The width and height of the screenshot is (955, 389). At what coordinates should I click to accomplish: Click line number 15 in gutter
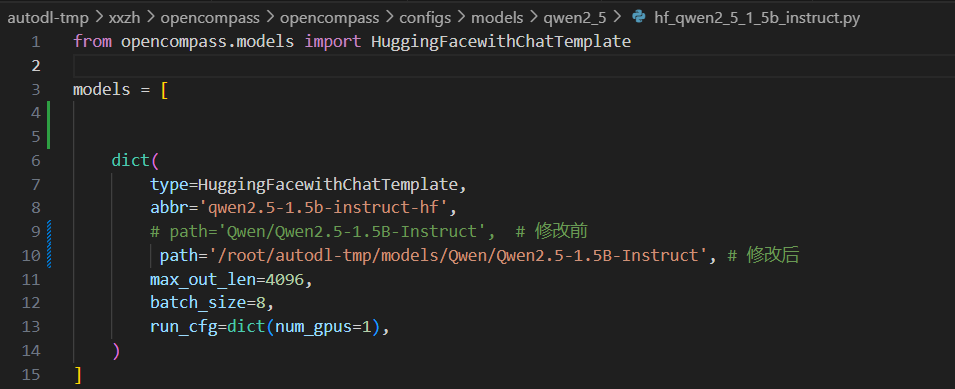point(30,374)
